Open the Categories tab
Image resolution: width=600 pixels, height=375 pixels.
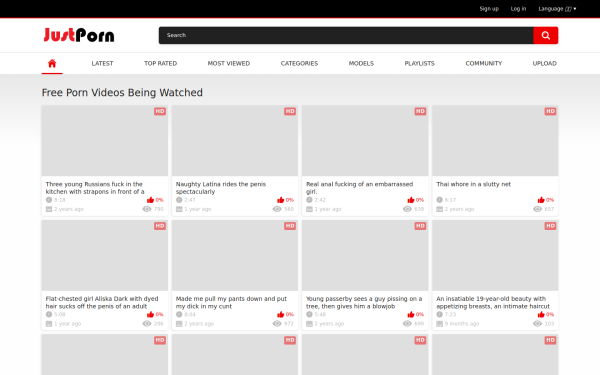coord(299,64)
